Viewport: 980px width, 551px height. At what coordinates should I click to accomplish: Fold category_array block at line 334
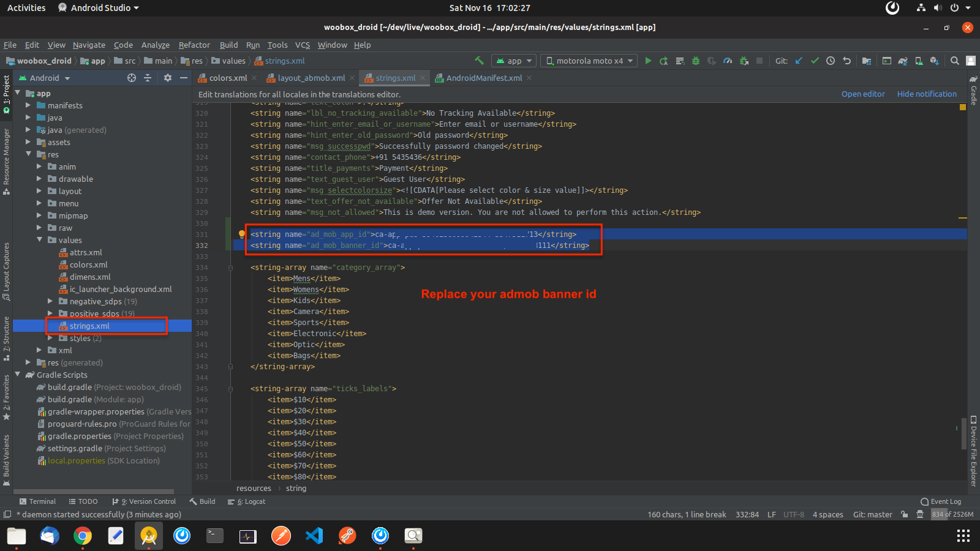click(230, 268)
